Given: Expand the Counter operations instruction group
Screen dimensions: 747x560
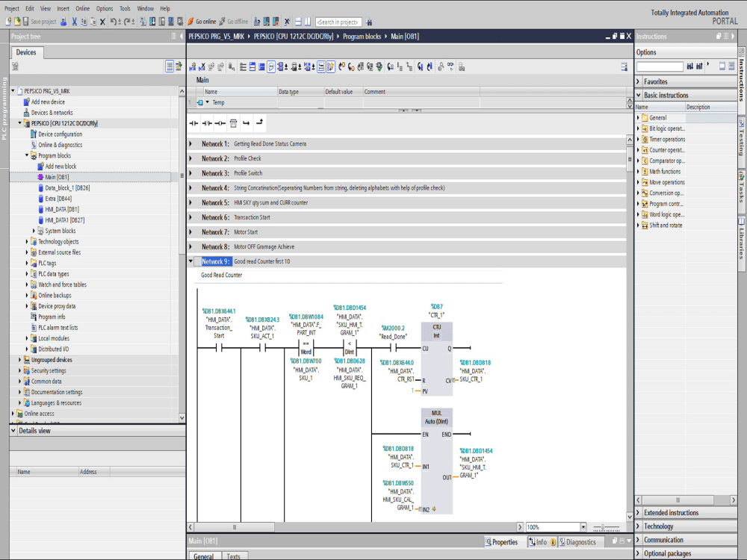Looking at the screenshot, I should 639,149.
